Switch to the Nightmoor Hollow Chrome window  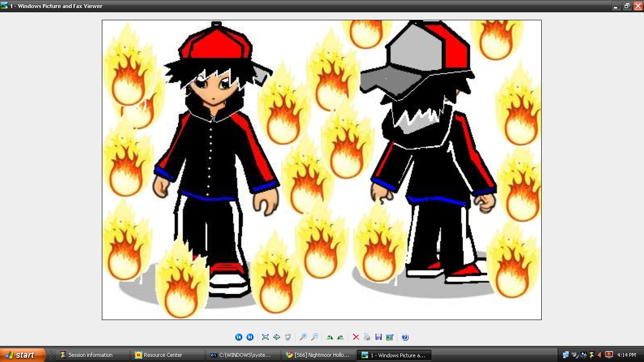click(318, 355)
